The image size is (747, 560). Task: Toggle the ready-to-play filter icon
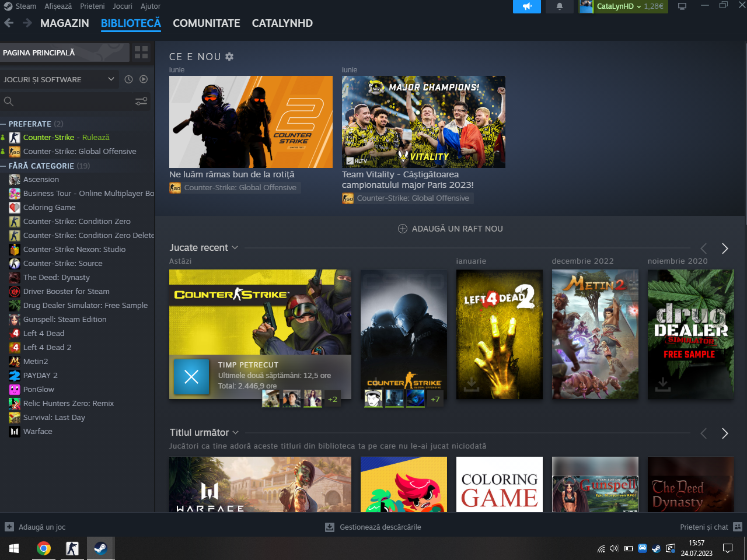pyautogui.click(x=144, y=79)
